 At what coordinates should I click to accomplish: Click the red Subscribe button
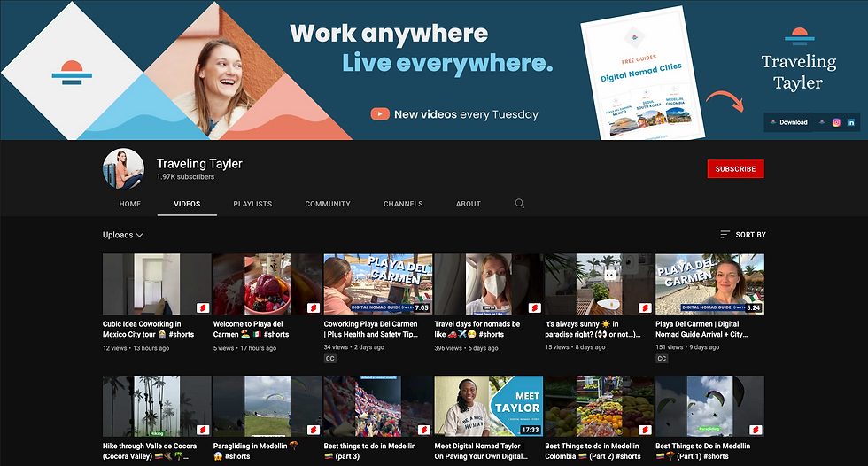735,169
